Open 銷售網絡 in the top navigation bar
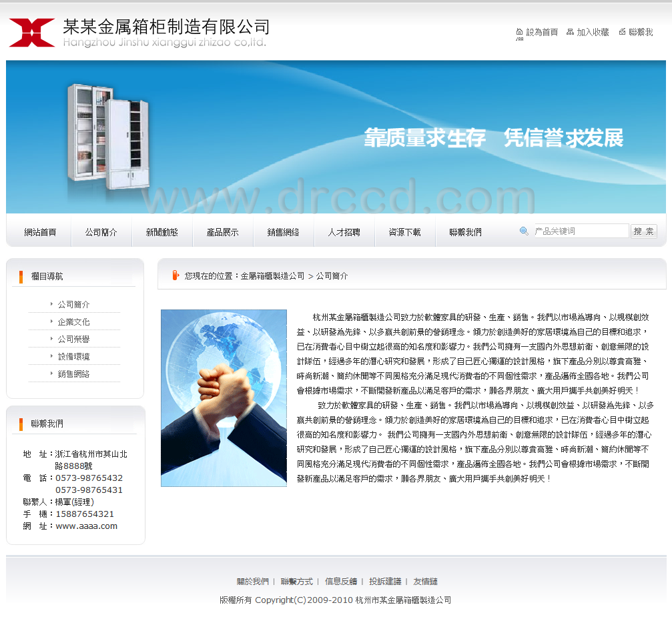 click(x=284, y=232)
